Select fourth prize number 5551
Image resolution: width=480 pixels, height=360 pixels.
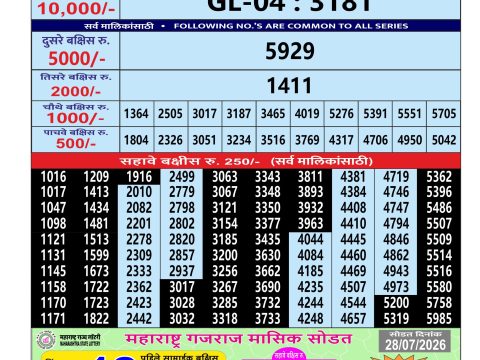click(410, 114)
